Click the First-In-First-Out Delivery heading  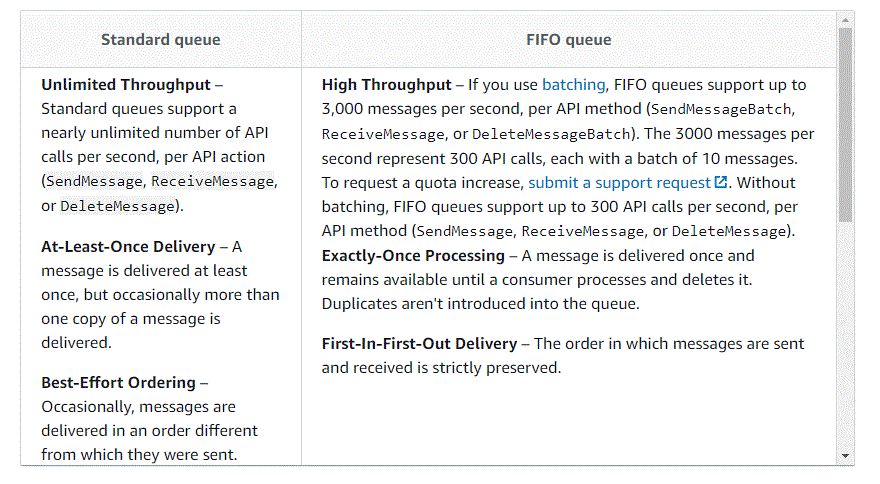pyautogui.click(x=419, y=344)
